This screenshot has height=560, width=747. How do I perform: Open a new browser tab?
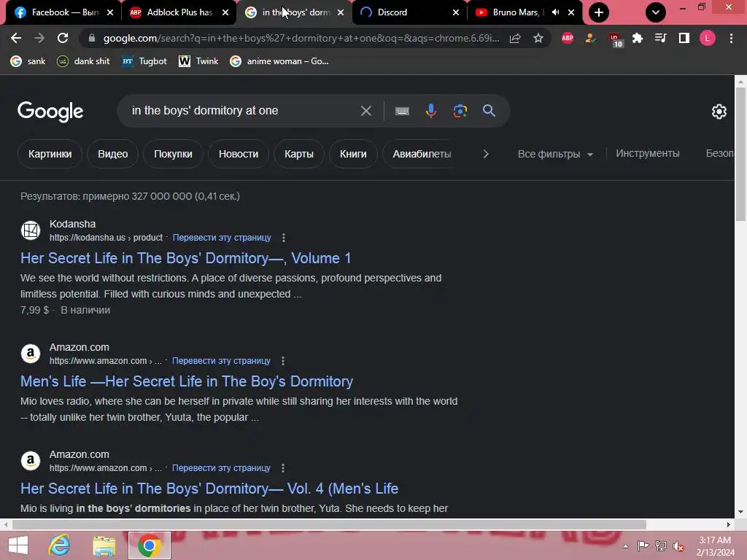599,12
